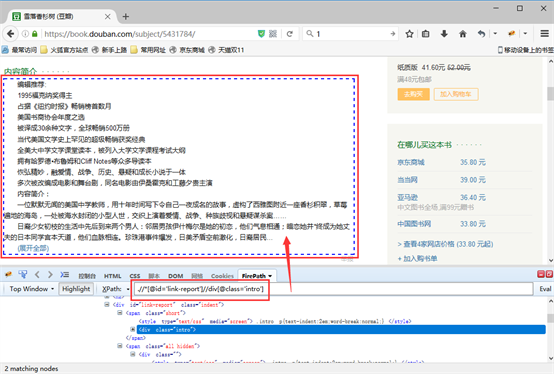The image size is (554, 374).
Task: Click the Firebug logo in the Firebug panel
Action: click(x=8, y=274)
